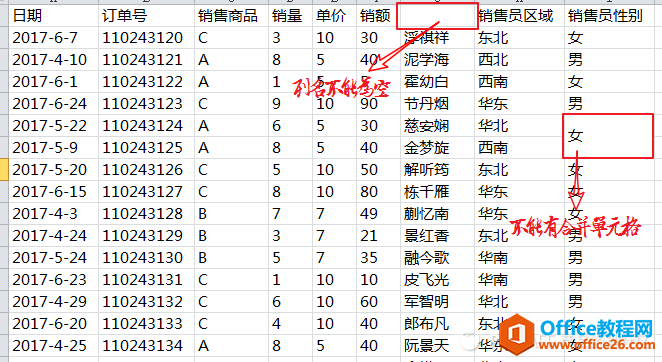
Task: Select order number 110243125
Action: [147, 148]
